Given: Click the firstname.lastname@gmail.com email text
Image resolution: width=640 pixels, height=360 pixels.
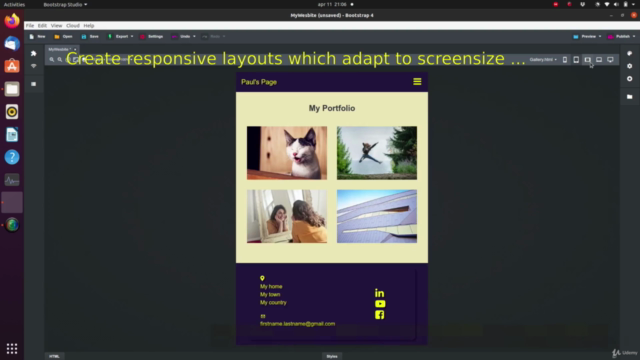Looking at the screenshot, I should click(x=298, y=324).
